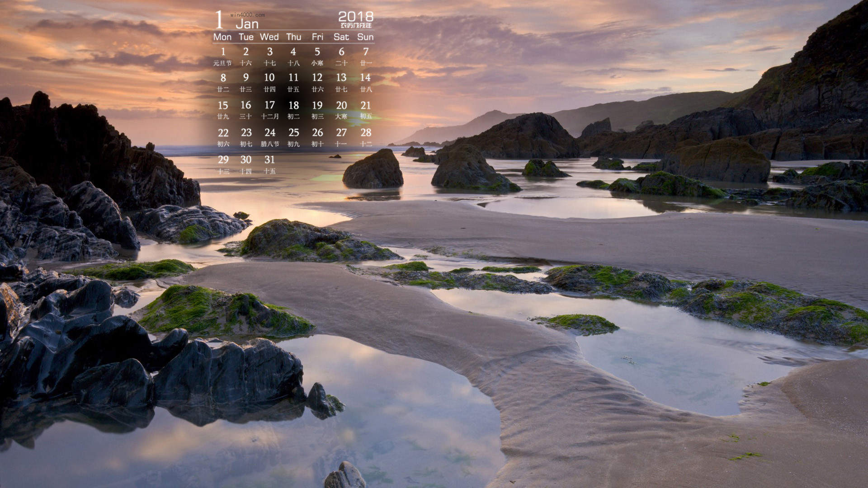Click the "Jan" month label
This screenshot has height=488, width=868.
point(247,24)
